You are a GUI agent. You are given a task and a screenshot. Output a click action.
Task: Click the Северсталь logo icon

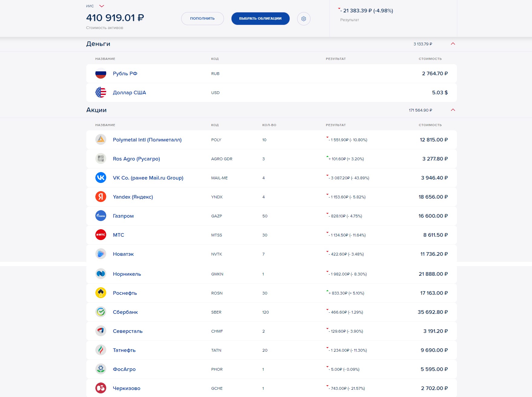(x=101, y=331)
